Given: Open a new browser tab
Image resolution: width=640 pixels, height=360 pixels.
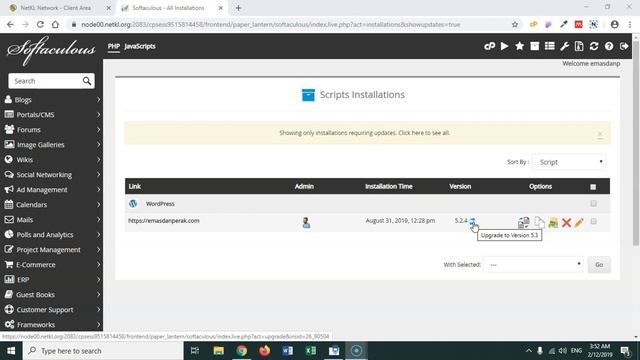Looking at the screenshot, I should [238, 8].
